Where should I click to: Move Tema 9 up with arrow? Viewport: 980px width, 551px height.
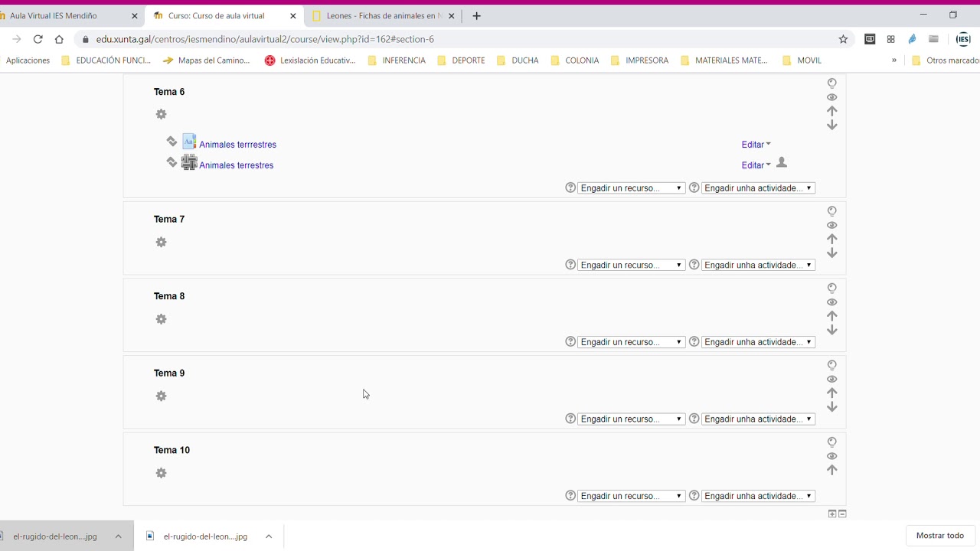pyautogui.click(x=832, y=393)
